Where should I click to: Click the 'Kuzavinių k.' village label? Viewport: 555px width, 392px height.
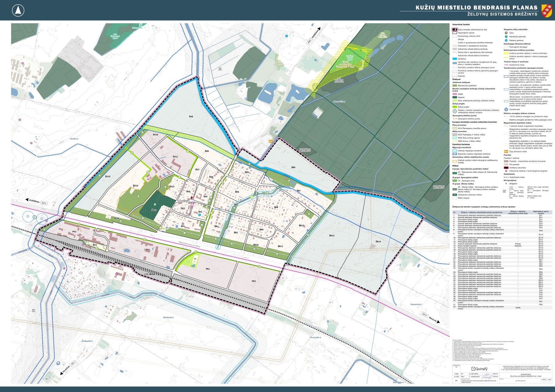pos(416,304)
